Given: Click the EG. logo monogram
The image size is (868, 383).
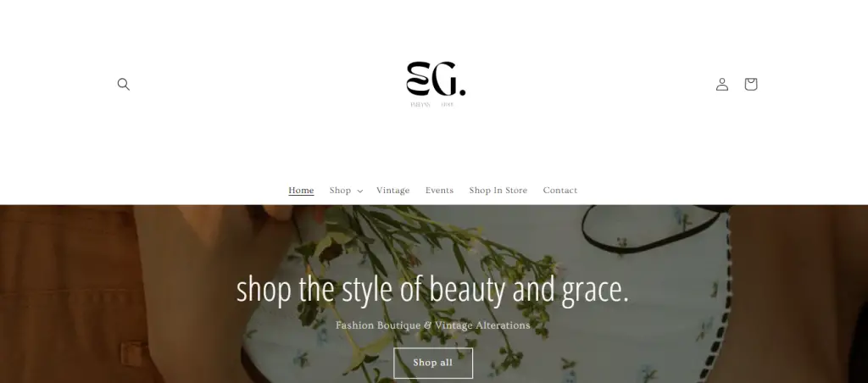Looking at the screenshot, I should (436, 79).
